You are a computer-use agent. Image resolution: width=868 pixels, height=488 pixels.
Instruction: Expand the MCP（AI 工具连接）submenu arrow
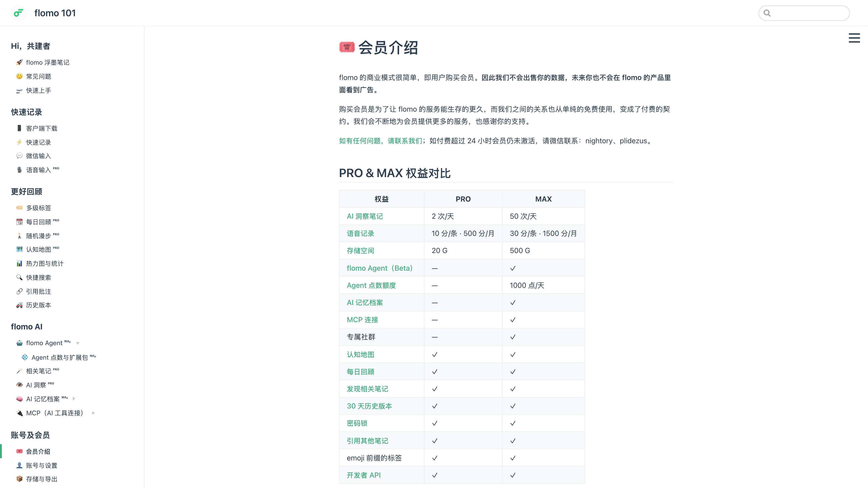(93, 413)
